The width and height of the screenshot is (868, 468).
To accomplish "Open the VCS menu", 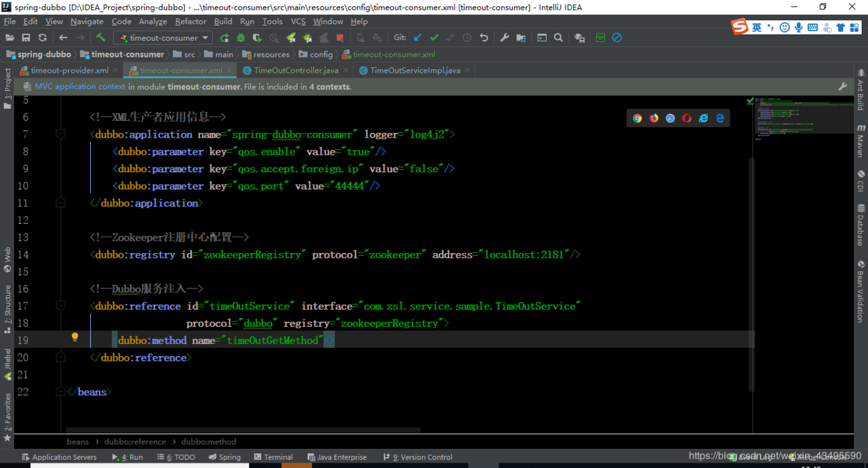I will (x=298, y=22).
